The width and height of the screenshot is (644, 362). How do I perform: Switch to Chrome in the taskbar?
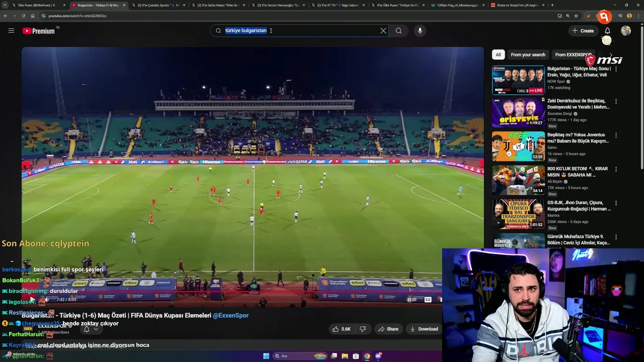tap(367, 356)
